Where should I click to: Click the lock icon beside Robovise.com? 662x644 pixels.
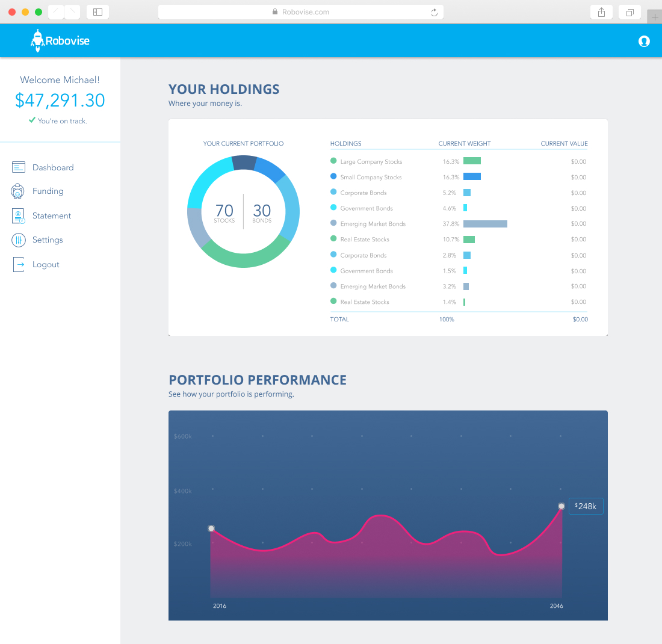(275, 12)
